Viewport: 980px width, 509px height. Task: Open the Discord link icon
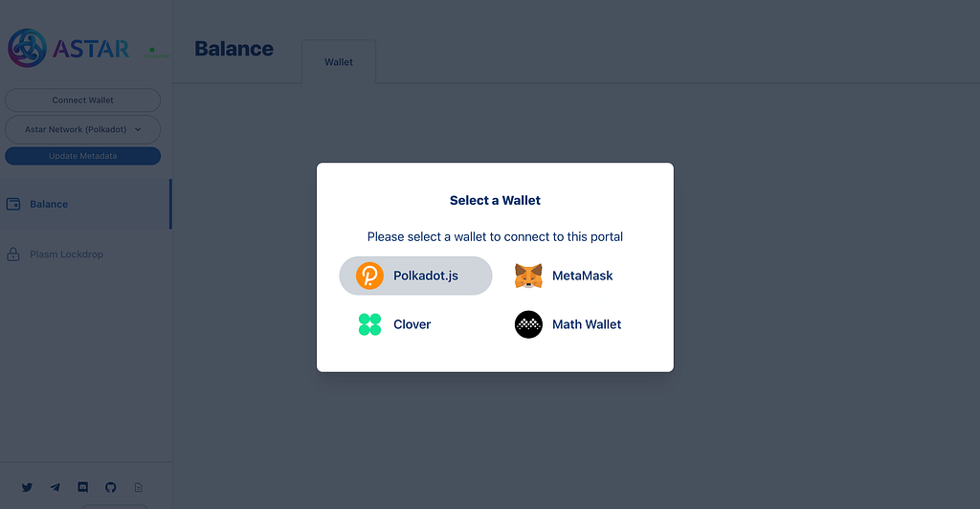(82, 487)
